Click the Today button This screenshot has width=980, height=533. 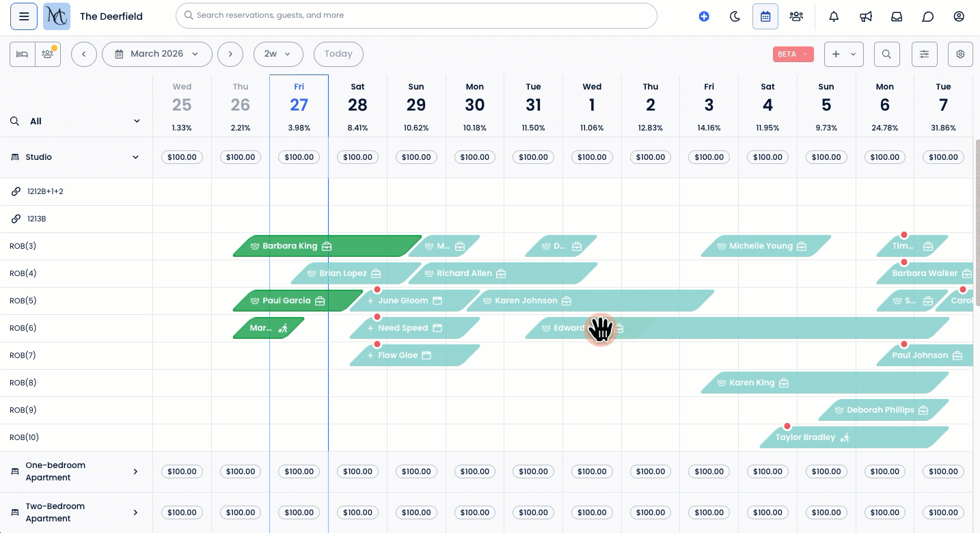tap(338, 54)
